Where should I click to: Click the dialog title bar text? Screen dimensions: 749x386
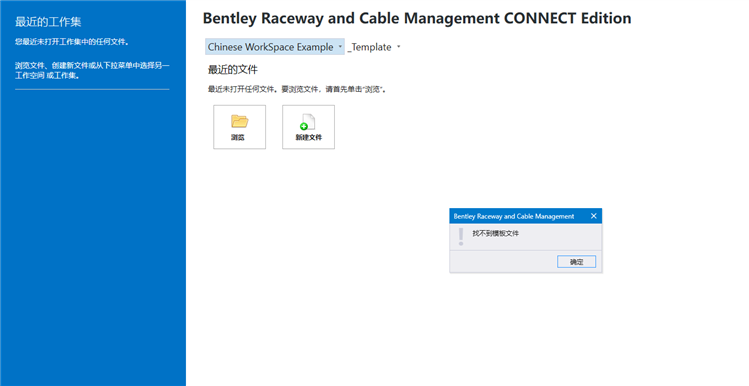click(514, 216)
